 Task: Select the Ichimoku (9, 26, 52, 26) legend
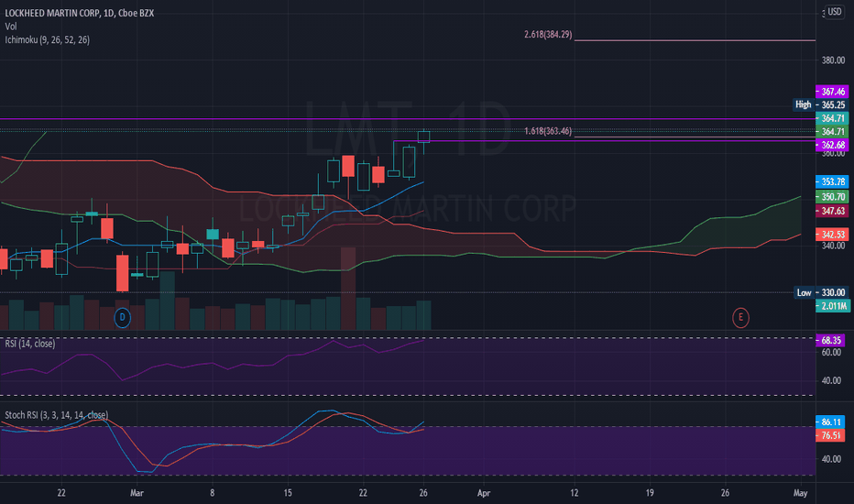[x=48, y=39]
